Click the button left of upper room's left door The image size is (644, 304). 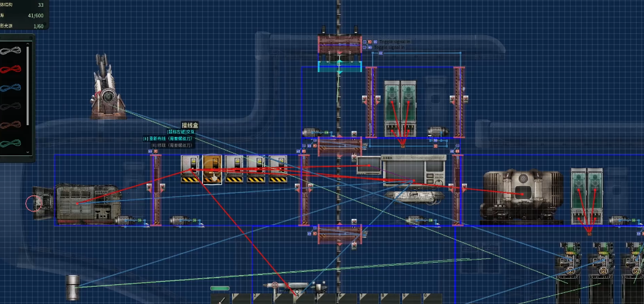[365, 99]
